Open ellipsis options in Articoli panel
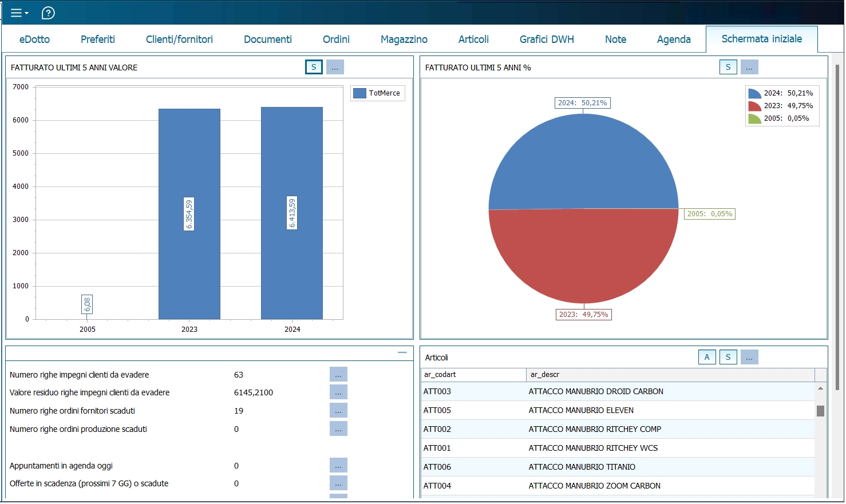846x504 pixels. pyautogui.click(x=749, y=358)
